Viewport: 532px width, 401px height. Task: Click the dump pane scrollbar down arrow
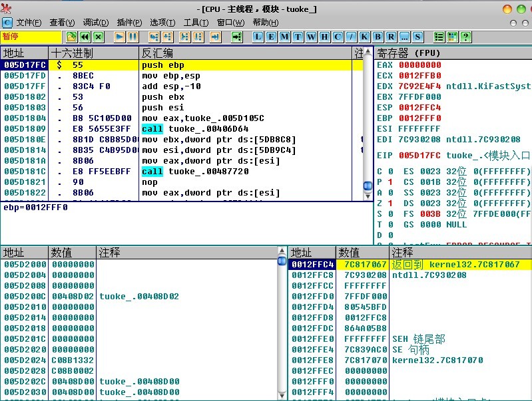[282, 396]
